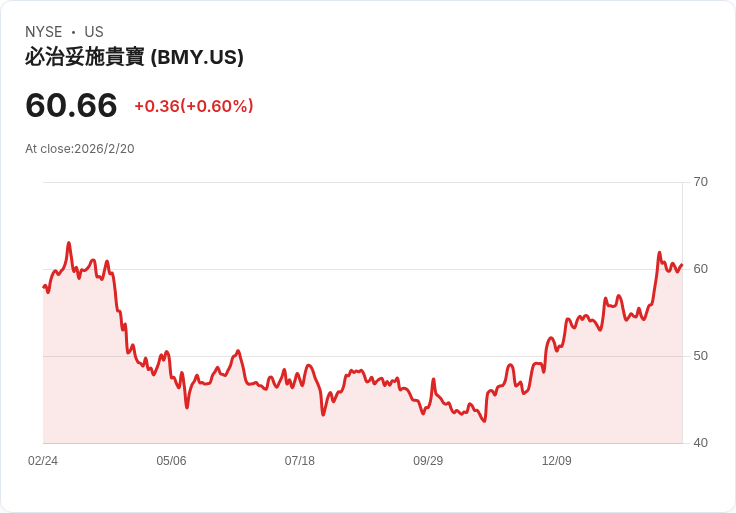The image size is (736, 513).
Task: Click the 09/29 date axis label
Action: 428,461
